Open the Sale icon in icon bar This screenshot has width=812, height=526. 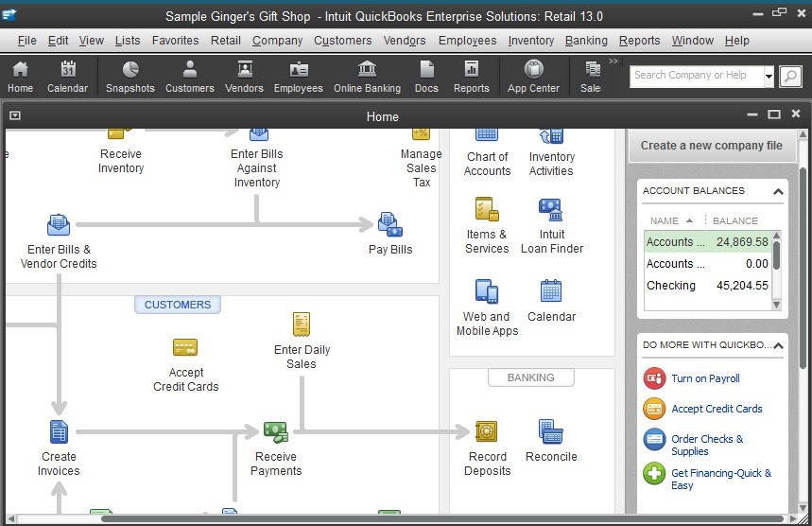click(591, 77)
